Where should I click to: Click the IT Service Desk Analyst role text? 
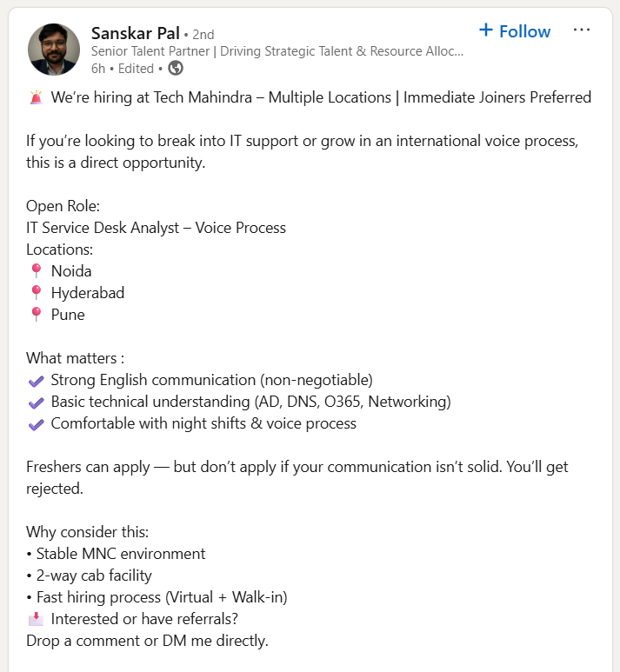pos(156,228)
